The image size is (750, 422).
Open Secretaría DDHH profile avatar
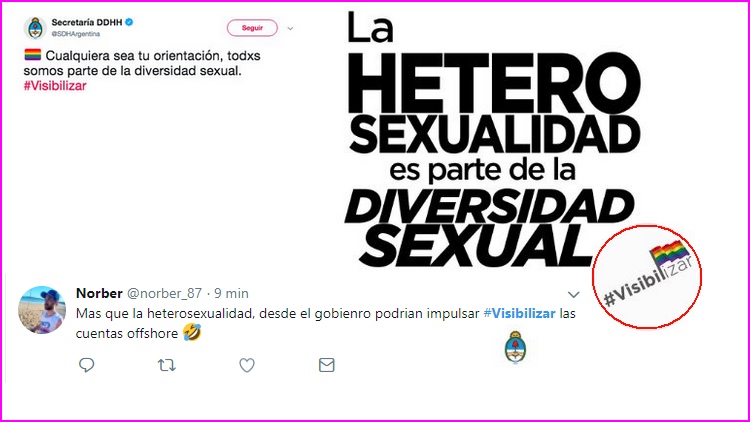point(35,28)
